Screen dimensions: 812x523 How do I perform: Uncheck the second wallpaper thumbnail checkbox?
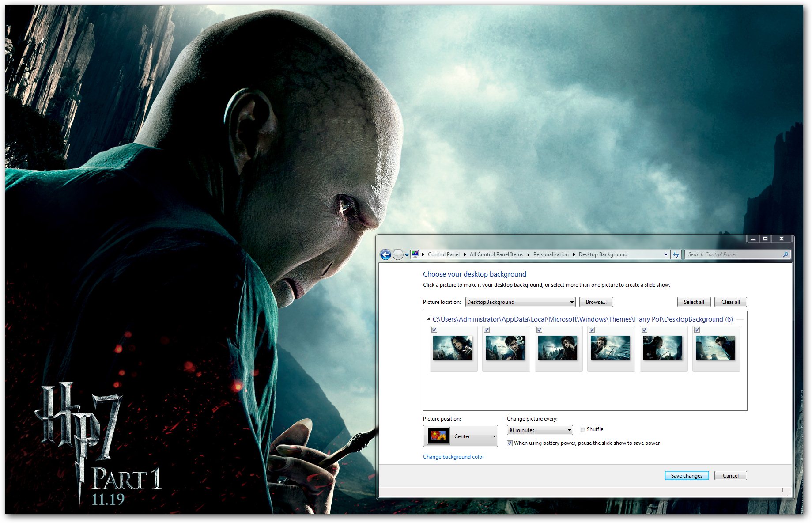pos(487,330)
